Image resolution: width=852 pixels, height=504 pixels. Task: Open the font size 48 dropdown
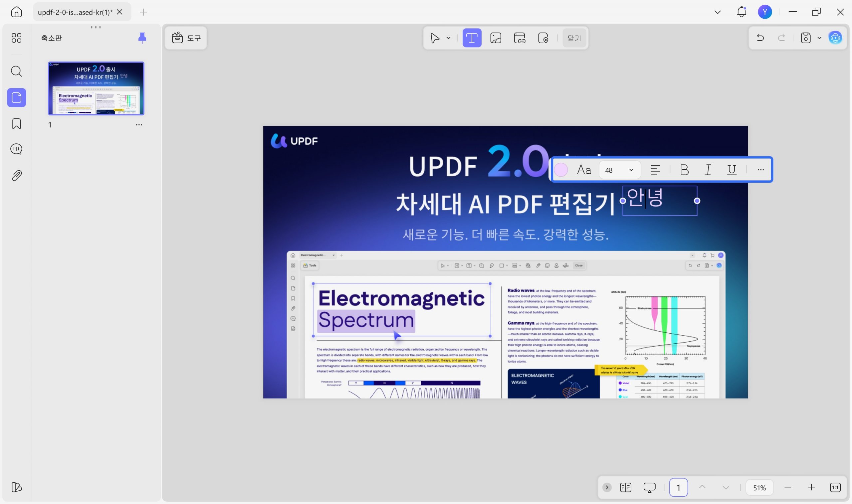click(620, 170)
